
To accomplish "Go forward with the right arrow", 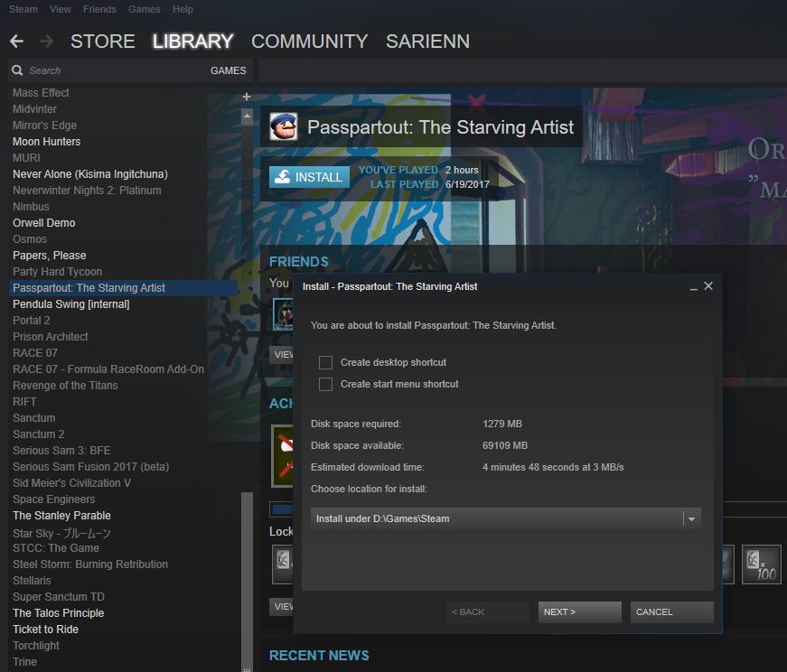I will pos(46,42).
